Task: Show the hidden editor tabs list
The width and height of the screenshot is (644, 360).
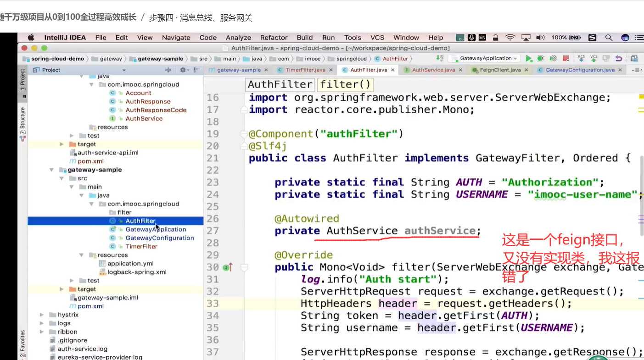Action: point(637,70)
